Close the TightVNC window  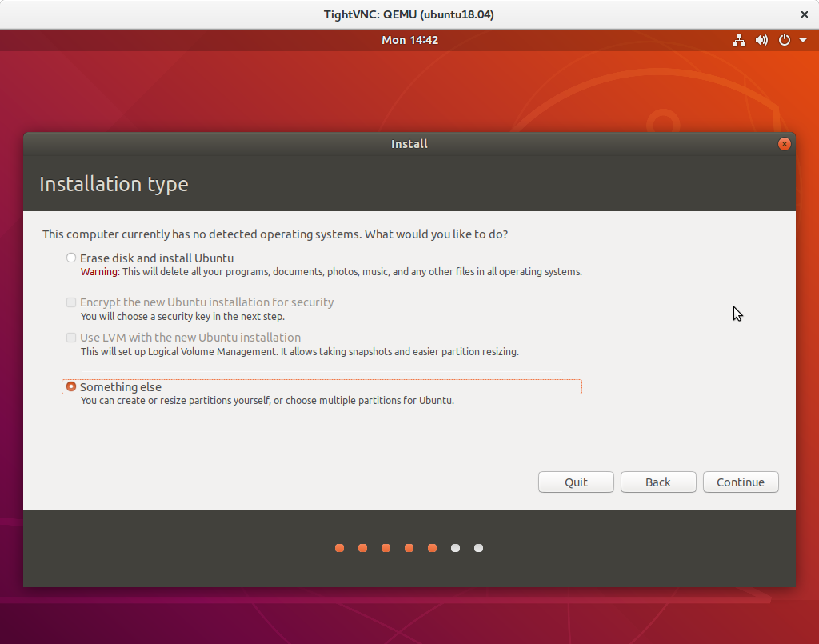(805, 14)
